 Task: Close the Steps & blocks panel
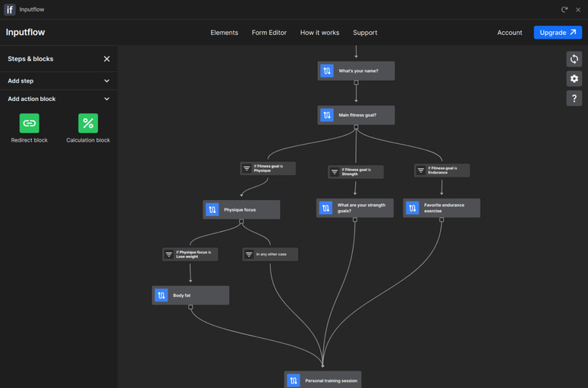point(107,59)
